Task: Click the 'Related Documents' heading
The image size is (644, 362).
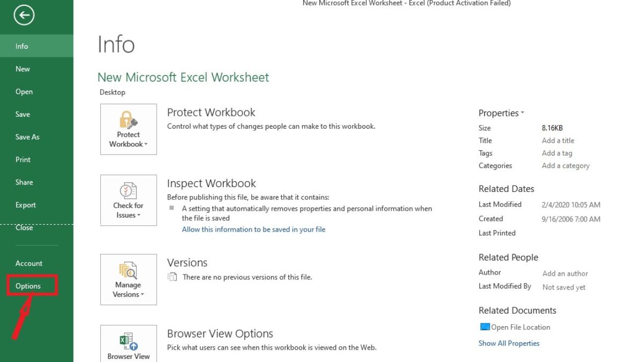Action: tap(517, 311)
